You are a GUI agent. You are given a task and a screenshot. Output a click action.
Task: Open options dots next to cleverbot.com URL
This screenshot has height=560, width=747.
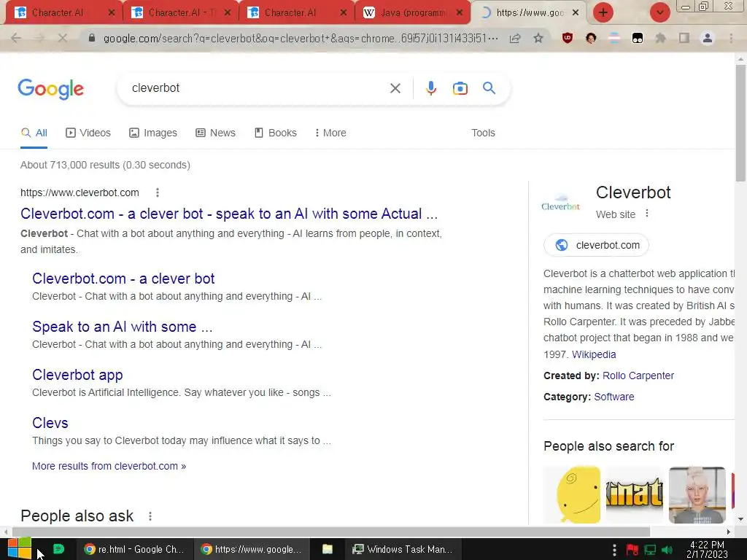[x=158, y=192]
